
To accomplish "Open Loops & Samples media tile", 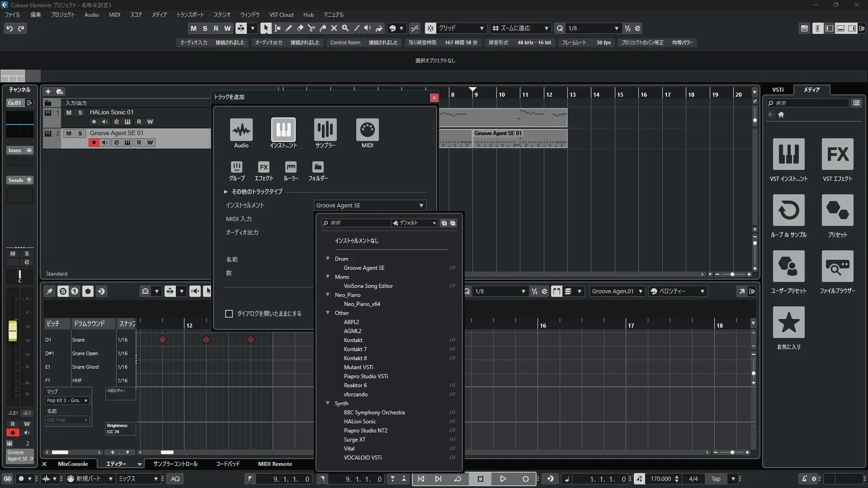I will pyautogui.click(x=788, y=211).
